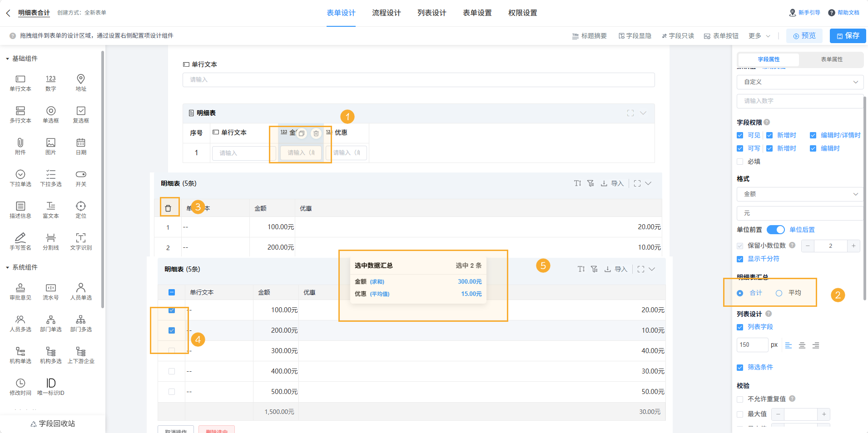Image resolution: width=868 pixels, height=433 pixels.
Task: Pick the 描述信息 description component
Action: pos(20,210)
